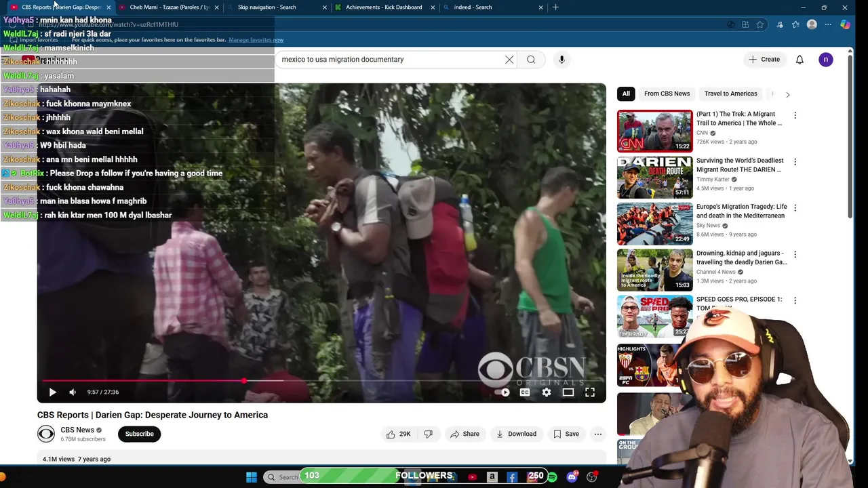Open Windows Start menu
This screenshot has width=868, height=488.
pos(251,477)
